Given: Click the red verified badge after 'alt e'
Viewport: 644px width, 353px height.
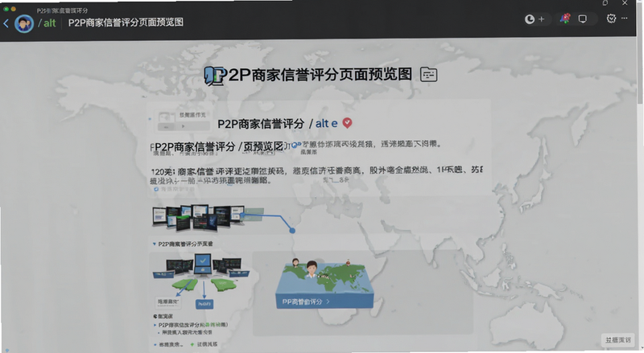Looking at the screenshot, I should tap(347, 123).
